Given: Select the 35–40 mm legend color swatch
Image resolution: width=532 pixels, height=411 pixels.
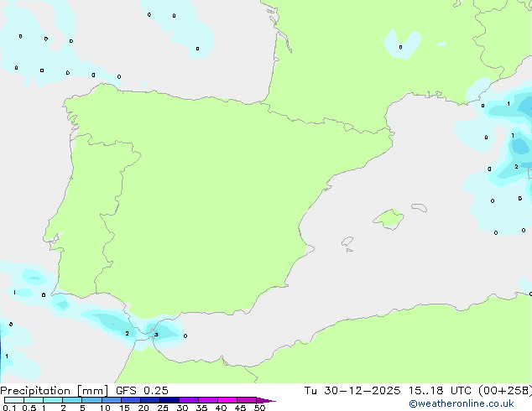Looking at the screenshot, I should (x=208, y=400).
